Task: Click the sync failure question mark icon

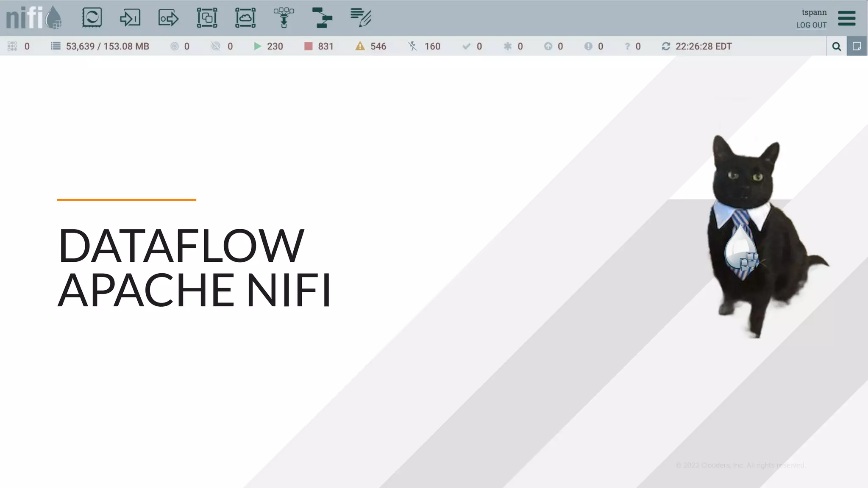Action: coord(627,46)
